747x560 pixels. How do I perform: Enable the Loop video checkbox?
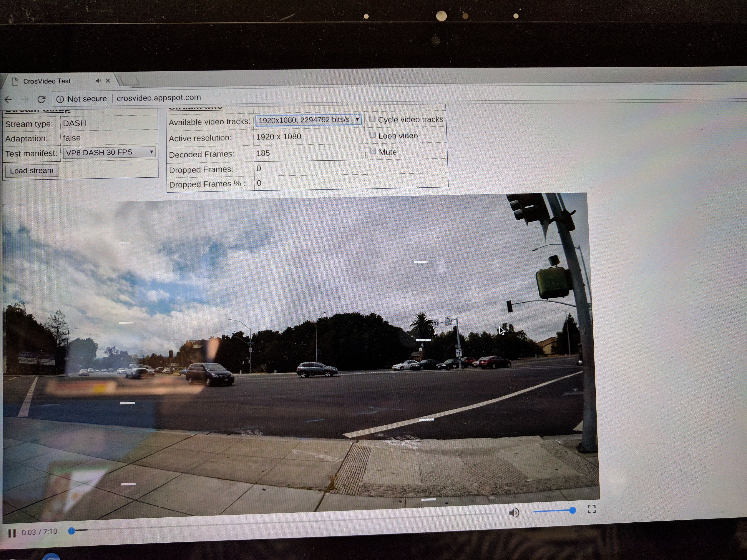(x=373, y=135)
